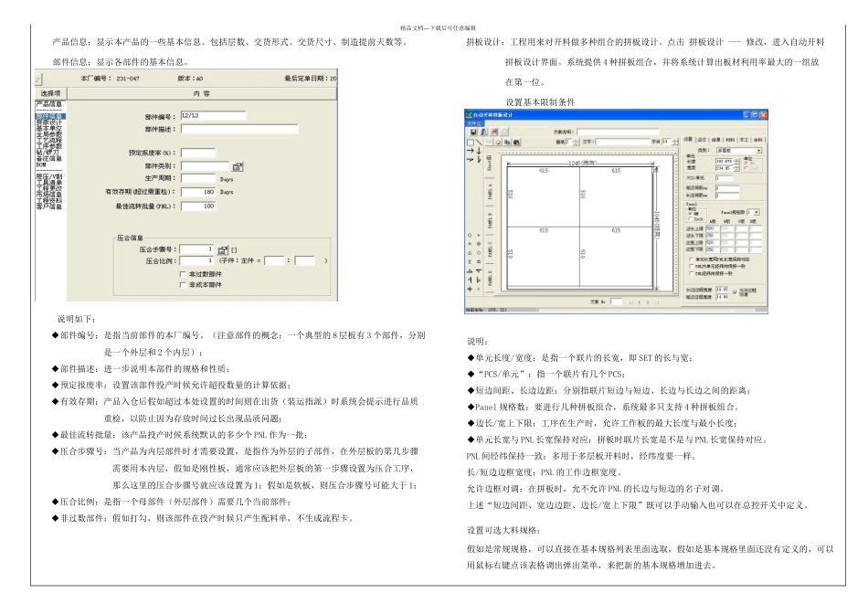Screen dimensions: 868x614
Task: Click the PCS/单元 input field
Action: 724,178
